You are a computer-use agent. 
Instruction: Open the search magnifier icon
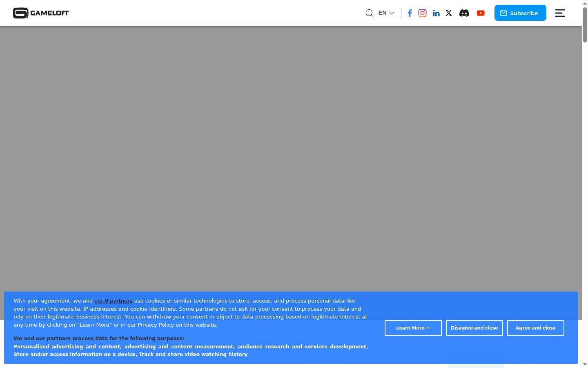(369, 13)
